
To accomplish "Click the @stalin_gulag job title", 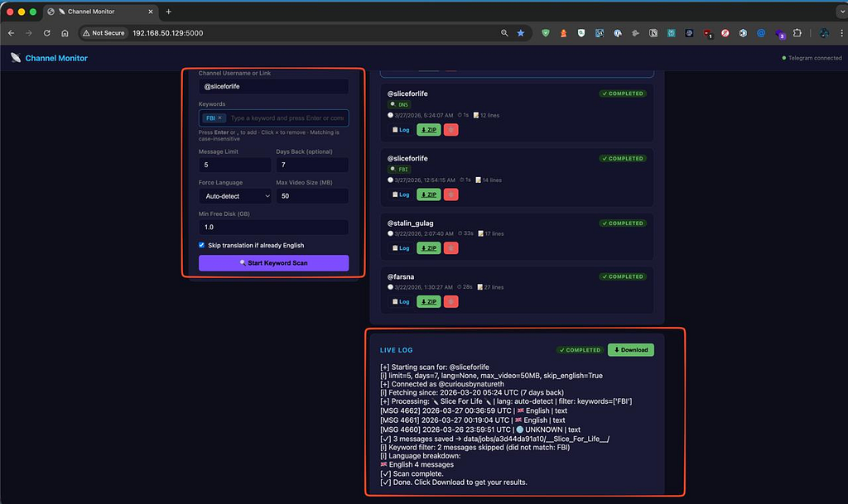I will click(x=411, y=223).
